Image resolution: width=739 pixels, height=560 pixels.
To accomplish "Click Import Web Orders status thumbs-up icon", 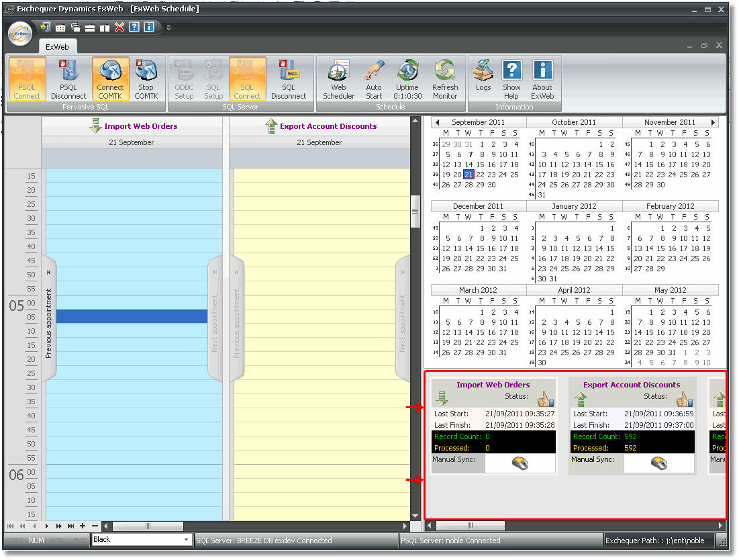I will coord(545,400).
